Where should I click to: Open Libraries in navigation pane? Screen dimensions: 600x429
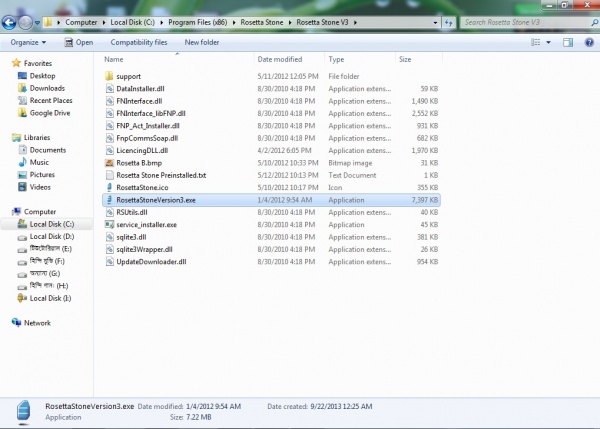[x=37, y=137]
